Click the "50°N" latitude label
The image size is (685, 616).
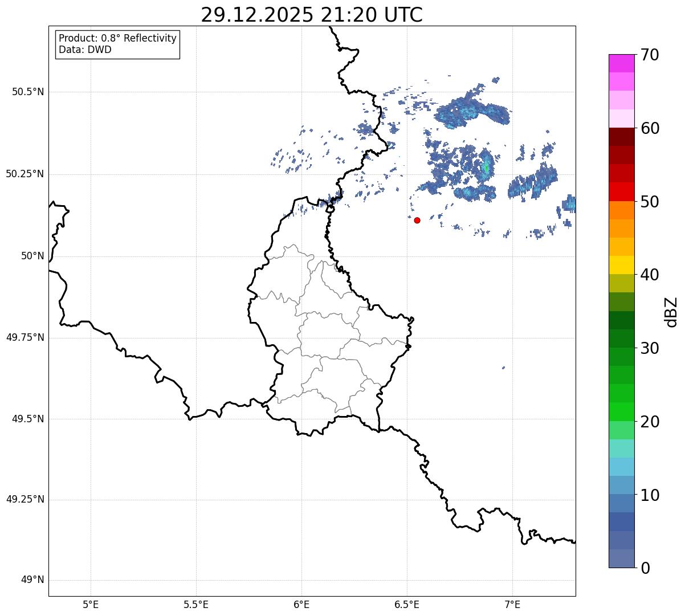click(x=32, y=256)
